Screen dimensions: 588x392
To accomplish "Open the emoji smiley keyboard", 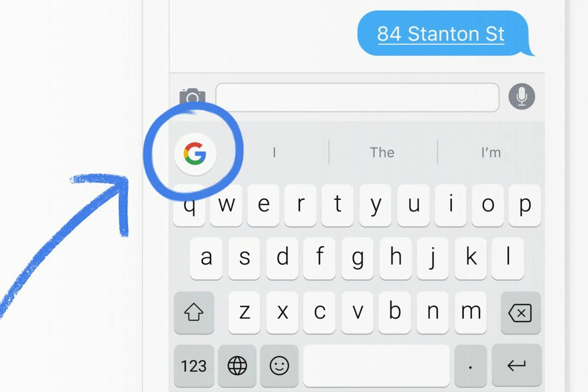I will (x=279, y=366).
